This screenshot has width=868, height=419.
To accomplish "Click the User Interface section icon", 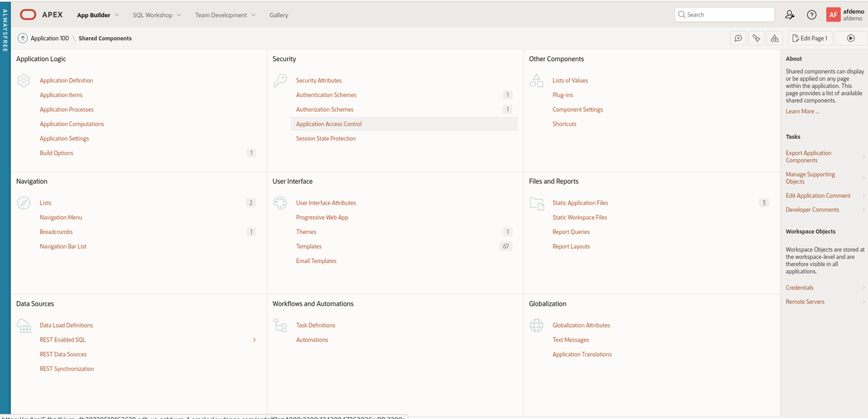I will [x=280, y=202].
